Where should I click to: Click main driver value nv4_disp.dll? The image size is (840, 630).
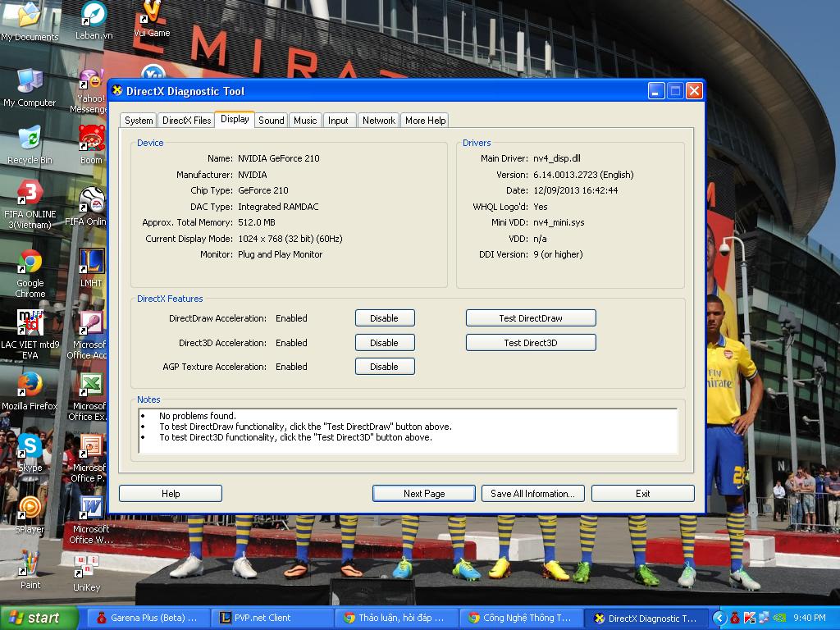point(557,158)
